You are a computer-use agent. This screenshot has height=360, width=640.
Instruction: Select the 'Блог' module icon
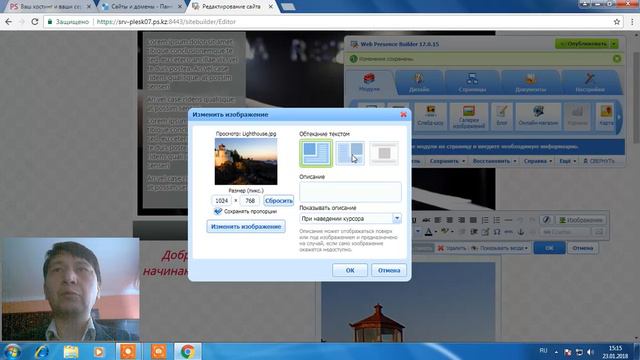pos(502,116)
